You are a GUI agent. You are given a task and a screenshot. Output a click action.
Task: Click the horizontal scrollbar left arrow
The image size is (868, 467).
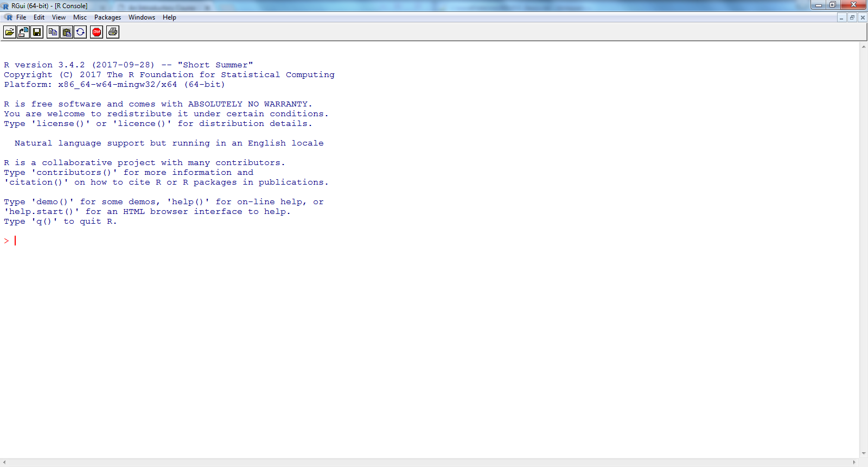tap(4, 463)
